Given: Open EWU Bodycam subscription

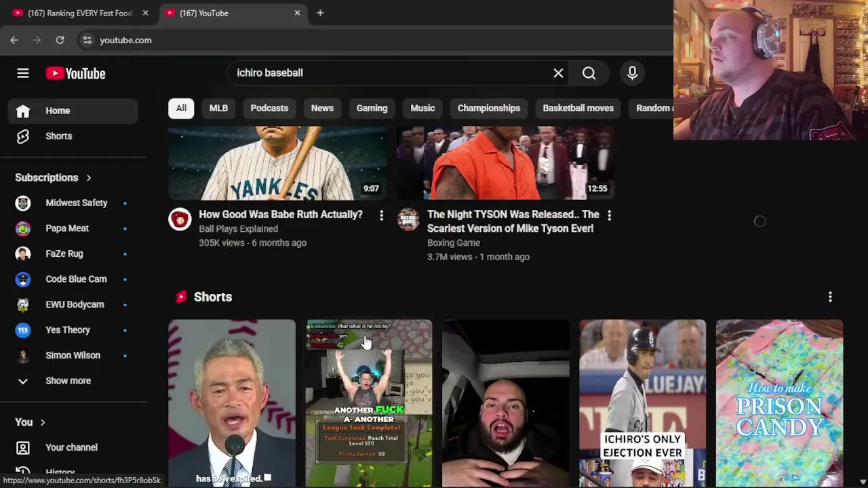Looking at the screenshot, I should (73, 304).
